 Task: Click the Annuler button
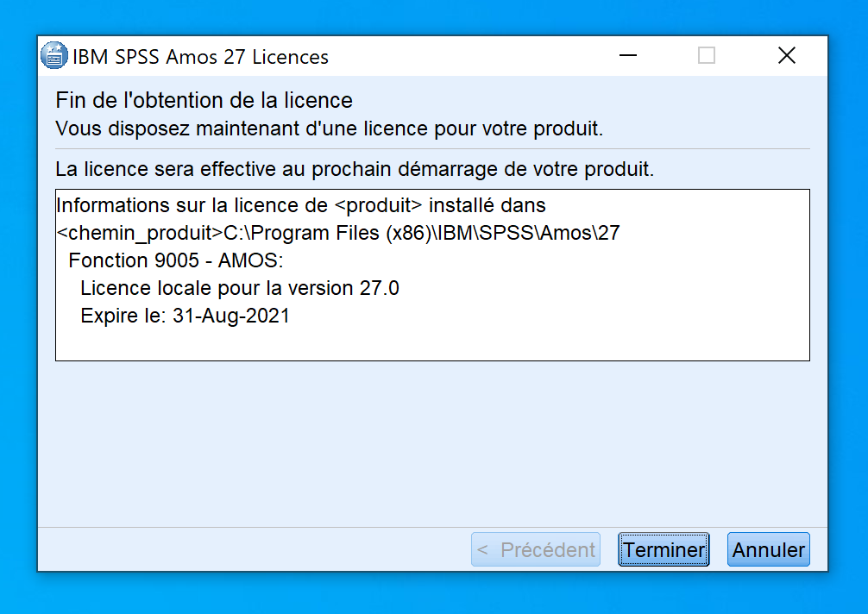coord(768,549)
